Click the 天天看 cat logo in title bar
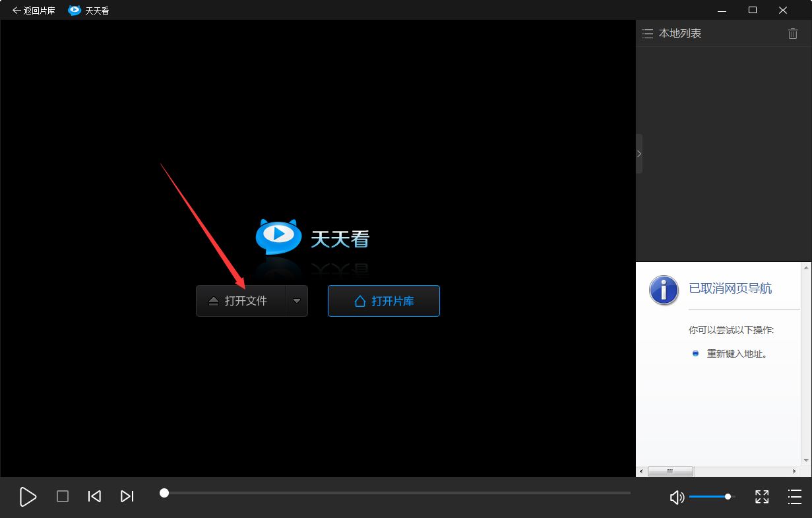This screenshot has height=518, width=812. pos(75,11)
